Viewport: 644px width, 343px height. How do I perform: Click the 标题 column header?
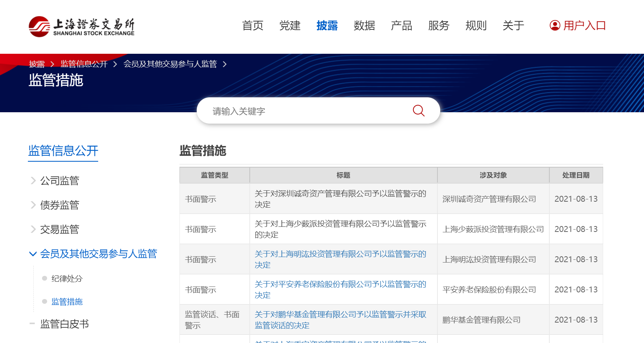pos(344,175)
